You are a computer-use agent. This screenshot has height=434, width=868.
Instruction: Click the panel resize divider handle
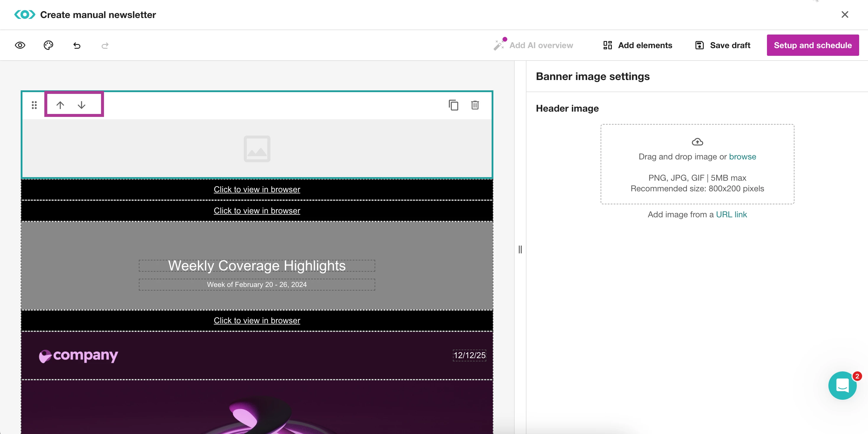coord(520,249)
